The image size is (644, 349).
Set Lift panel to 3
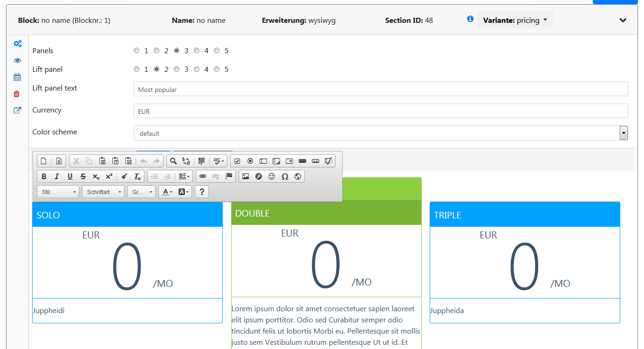(177, 69)
